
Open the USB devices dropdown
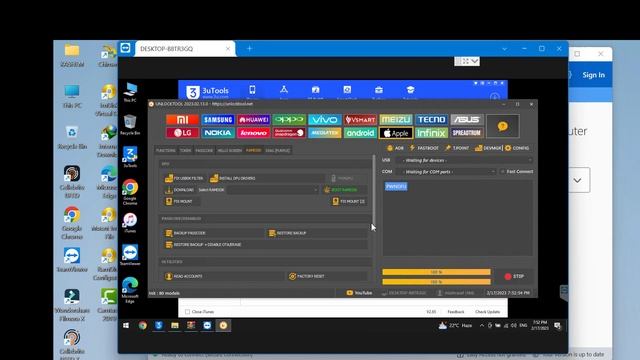(x=464, y=160)
